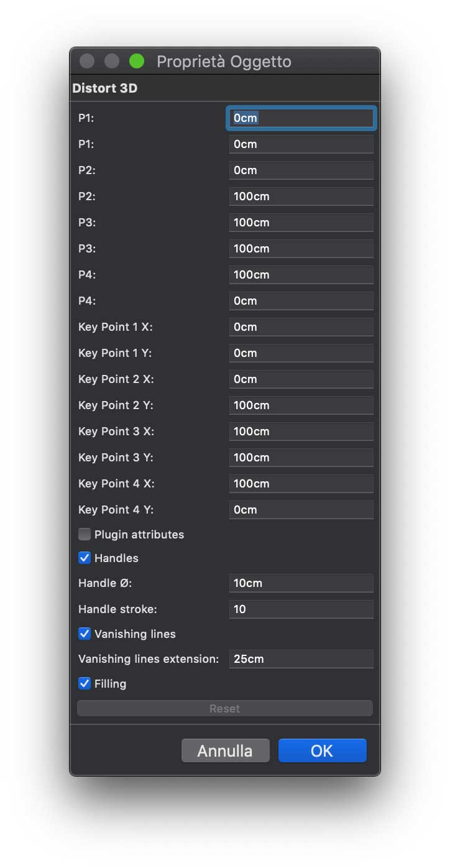
Task: Click the Vanishing lines extension field
Action: (301, 658)
